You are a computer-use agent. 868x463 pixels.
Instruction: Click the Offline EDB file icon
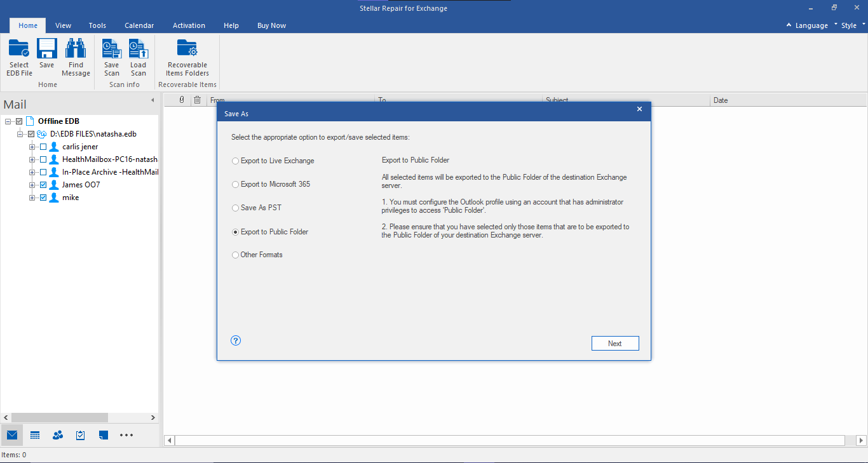[x=30, y=121]
